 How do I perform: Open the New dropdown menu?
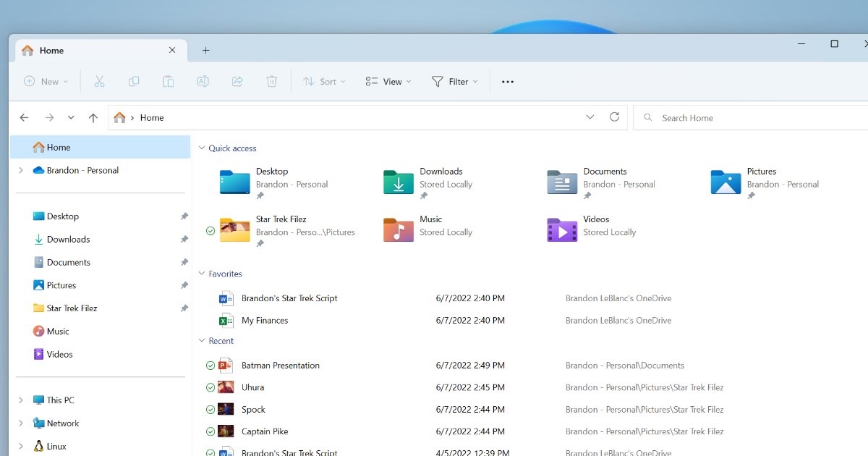tap(46, 82)
